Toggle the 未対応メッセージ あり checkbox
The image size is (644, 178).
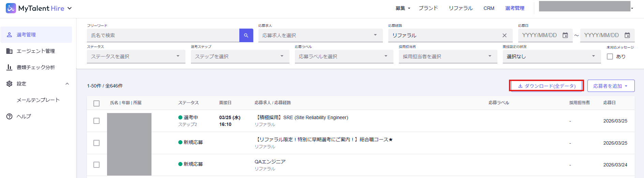point(610,56)
